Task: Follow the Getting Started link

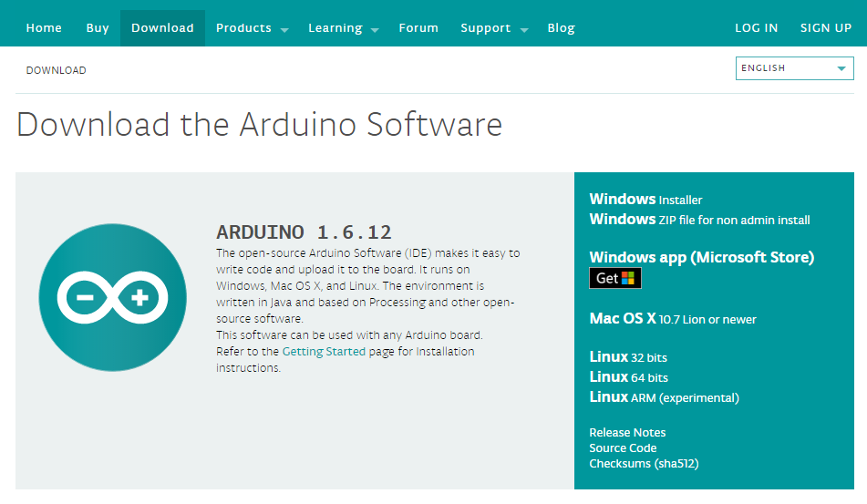Action: coord(324,352)
